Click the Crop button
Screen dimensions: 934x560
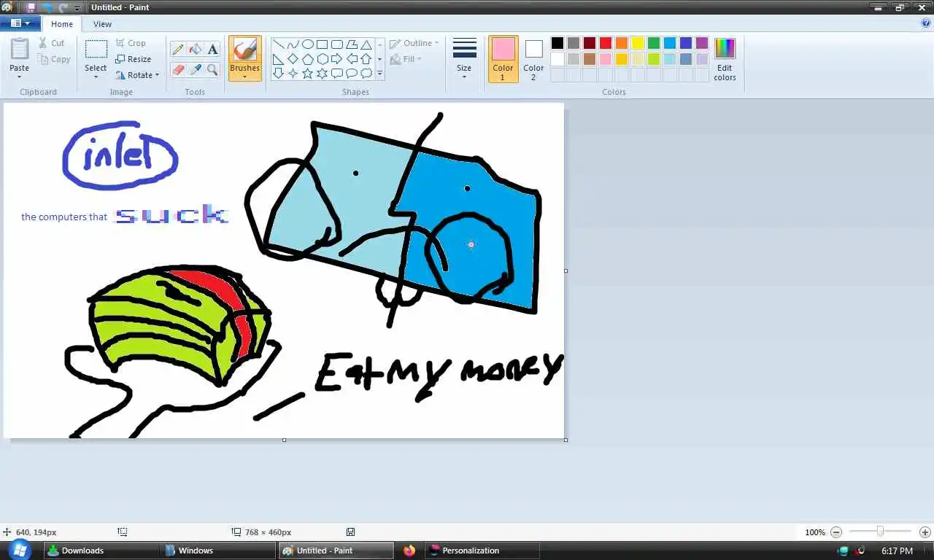[x=131, y=43]
